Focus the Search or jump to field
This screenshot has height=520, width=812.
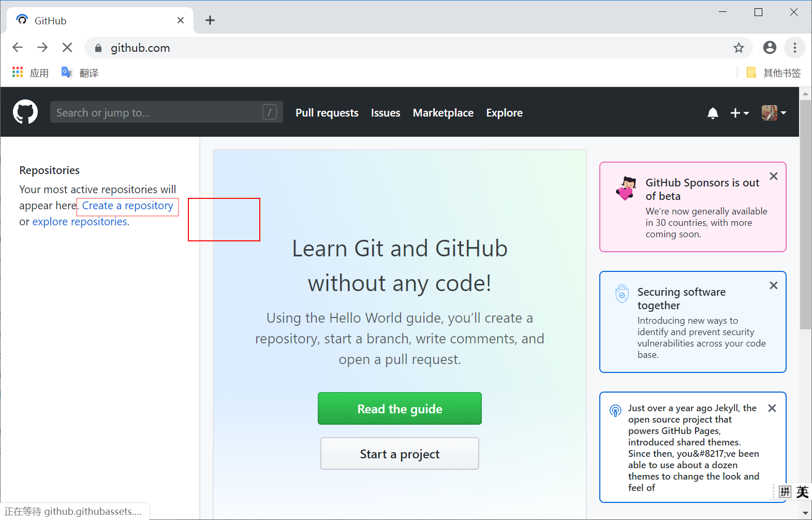pos(166,112)
